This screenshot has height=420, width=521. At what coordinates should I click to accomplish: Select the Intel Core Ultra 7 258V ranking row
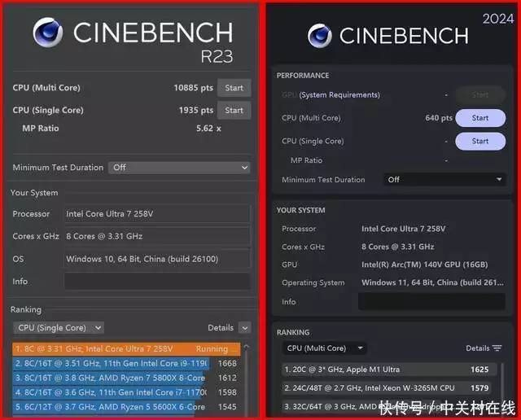pos(127,349)
